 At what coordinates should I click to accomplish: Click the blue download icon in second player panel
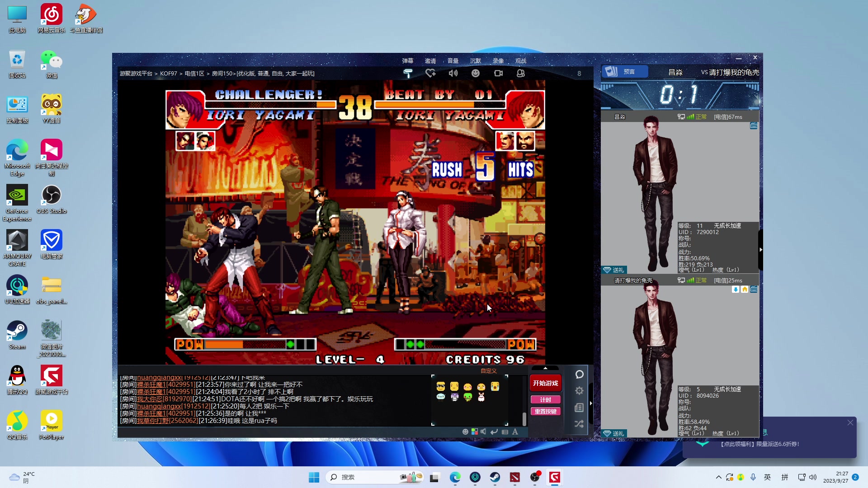pyautogui.click(x=736, y=289)
